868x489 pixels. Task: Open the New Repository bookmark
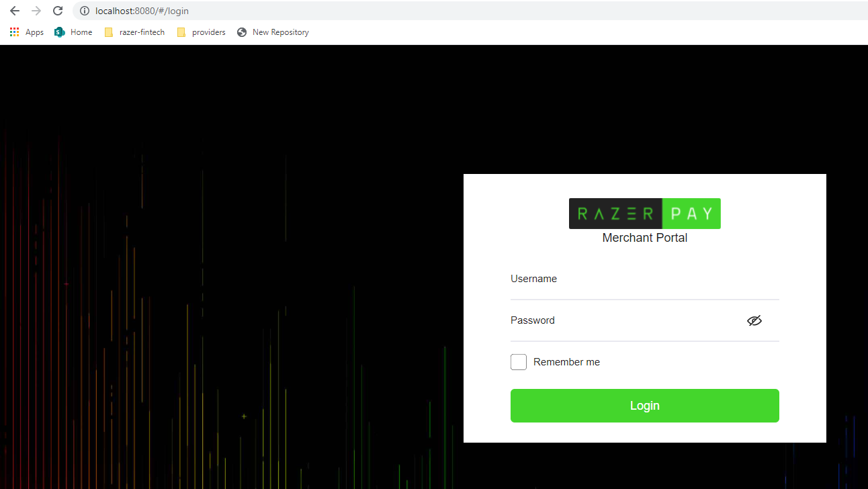273,32
